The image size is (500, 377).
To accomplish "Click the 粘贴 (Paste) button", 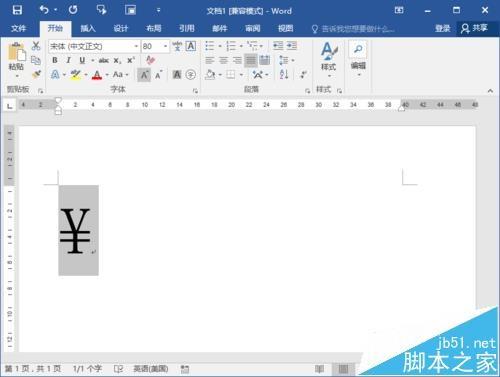I will tap(16, 60).
